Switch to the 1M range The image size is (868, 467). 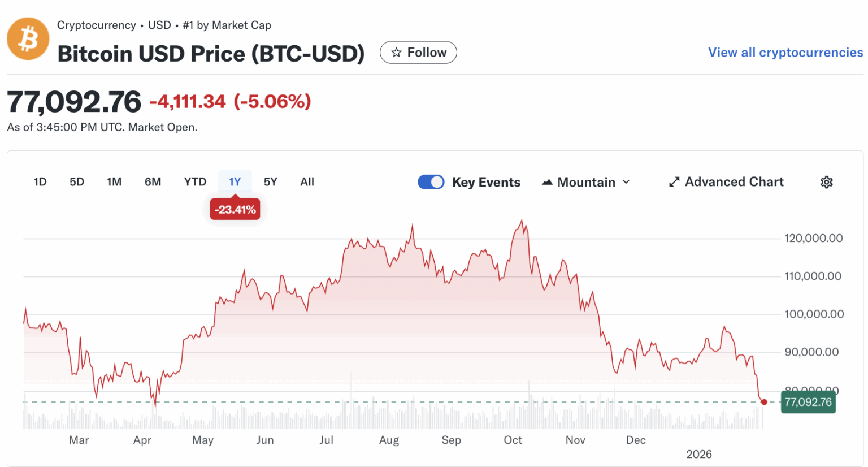(114, 182)
